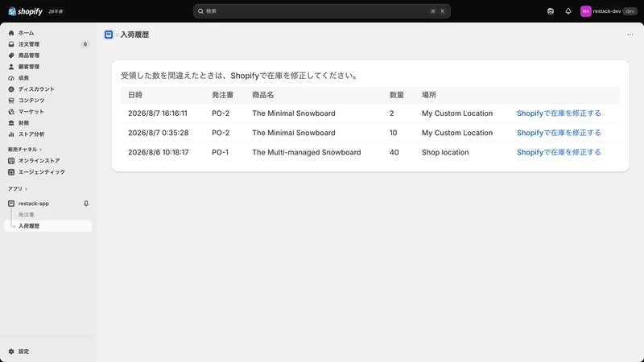Open the 発注書 sub-item
Viewport: 644px width, 362px height.
(27, 215)
